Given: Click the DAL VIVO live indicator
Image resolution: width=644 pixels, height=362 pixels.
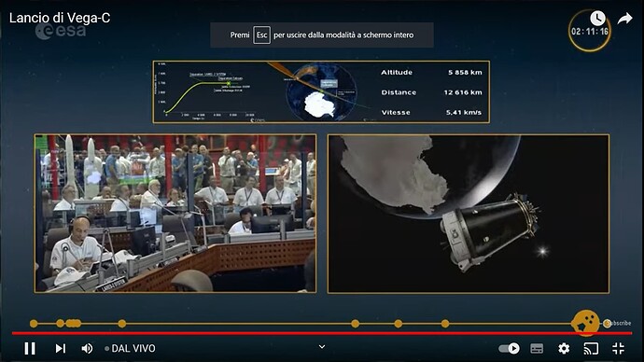Looking at the screenshot, I should click(x=130, y=348).
